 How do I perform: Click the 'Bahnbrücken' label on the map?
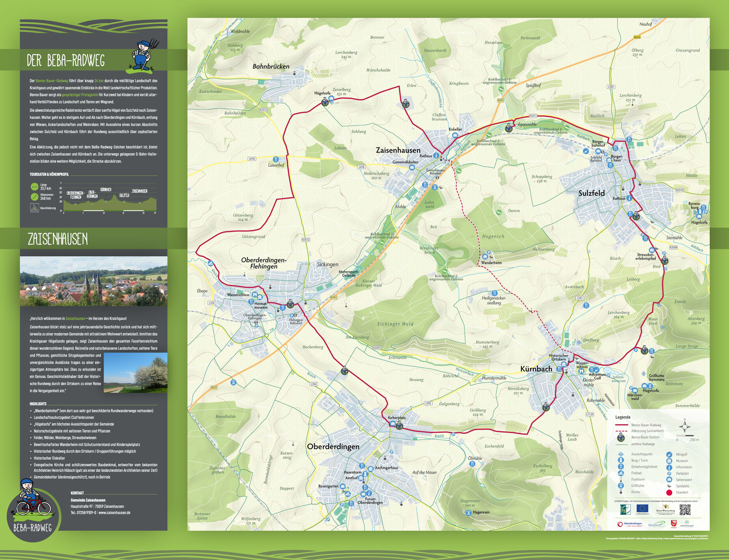tap(271, 66)
